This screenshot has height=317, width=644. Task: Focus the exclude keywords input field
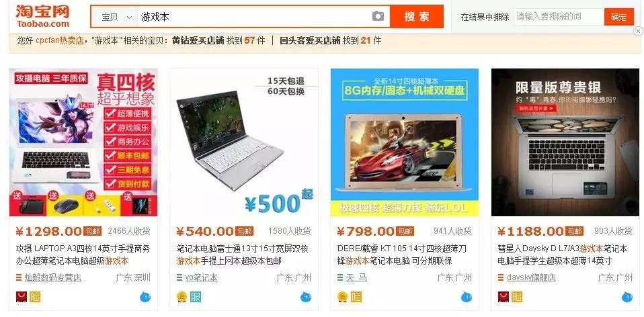click(559, 17)
